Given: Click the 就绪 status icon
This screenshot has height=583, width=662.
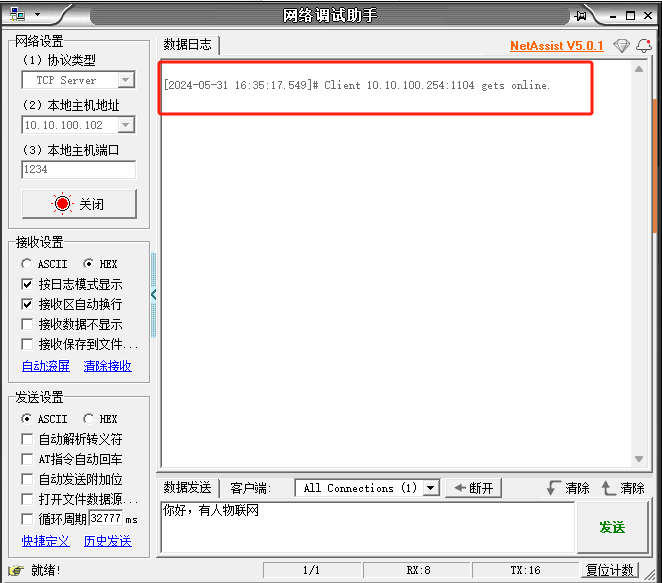Looking at the screenshot, I should coord(16,570).
